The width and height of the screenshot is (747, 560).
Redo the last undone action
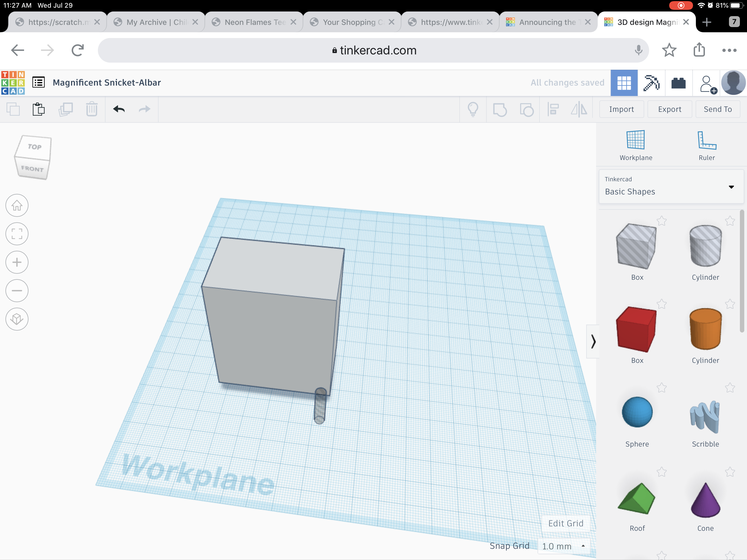pyautogui.click(x=145, y=109)
